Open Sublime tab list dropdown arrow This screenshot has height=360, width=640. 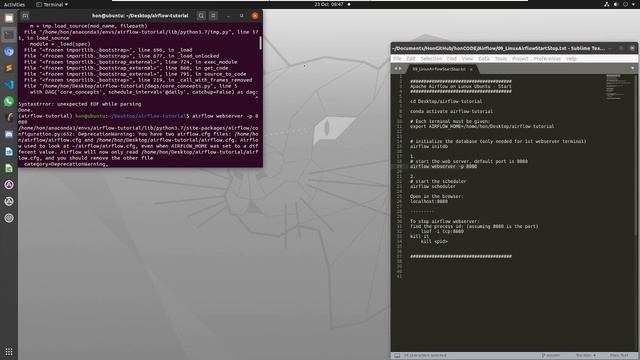633,68
